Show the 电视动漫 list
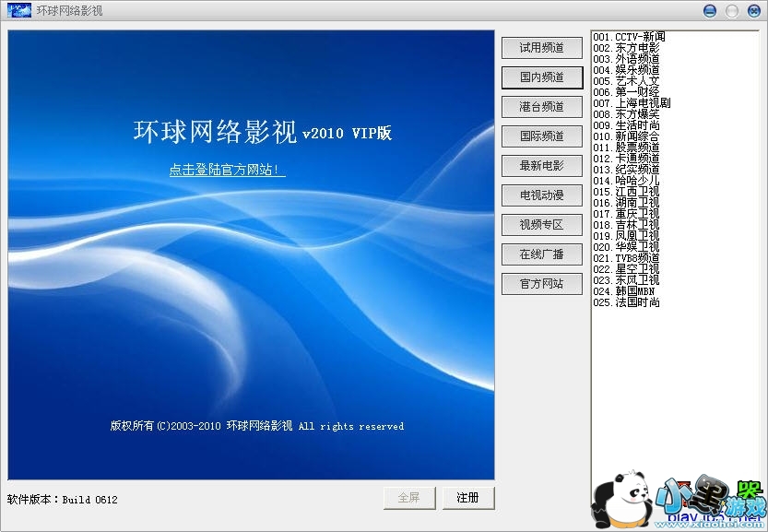Viewport: 768px width, 532px height. 542,195
